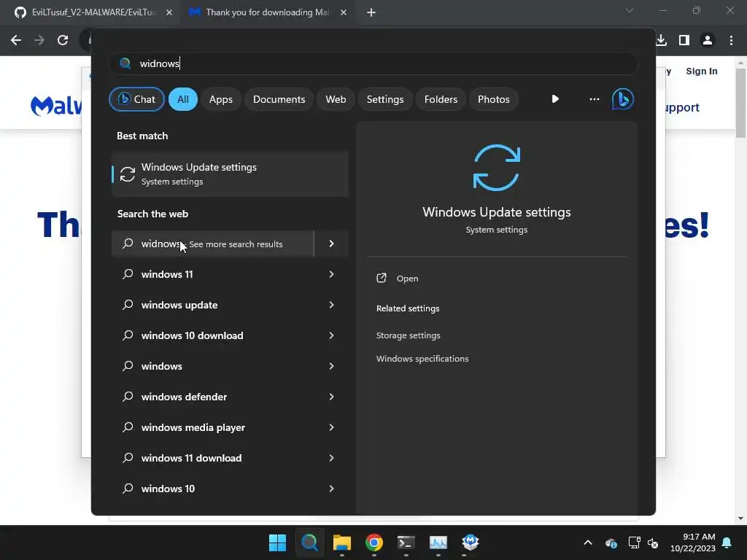Open Chrome's tab search chevron

630,10
